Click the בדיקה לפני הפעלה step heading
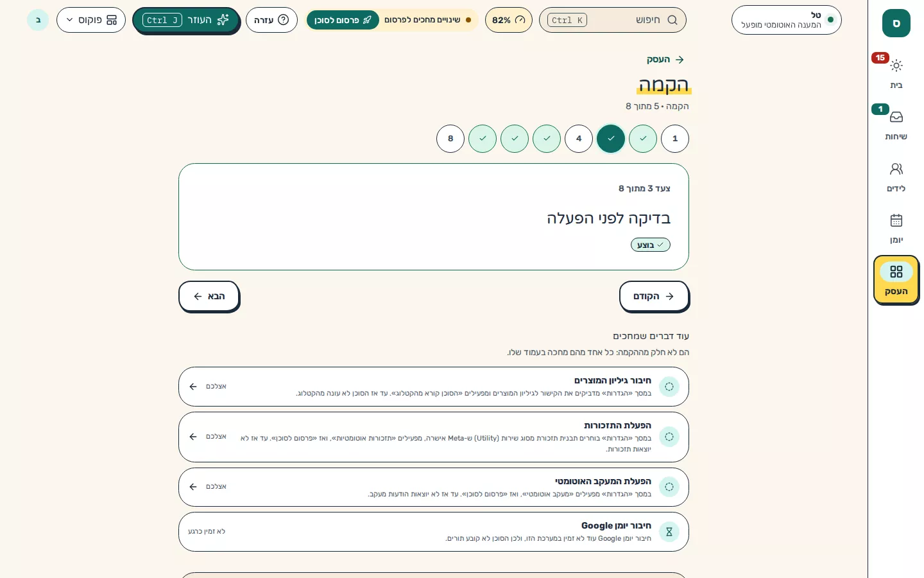Viewport: 924px width, 578px height. pyautogui.click(x=609, y=218)
